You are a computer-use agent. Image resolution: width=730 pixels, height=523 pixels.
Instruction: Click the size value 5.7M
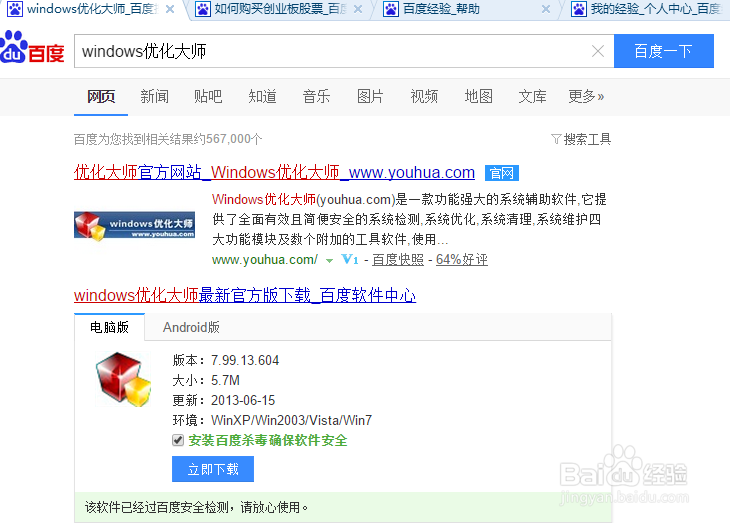click(x=225, y=380)
